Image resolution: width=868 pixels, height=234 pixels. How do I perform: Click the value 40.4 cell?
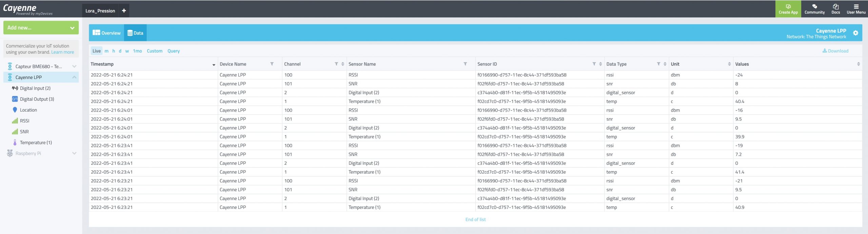[797, 101]
